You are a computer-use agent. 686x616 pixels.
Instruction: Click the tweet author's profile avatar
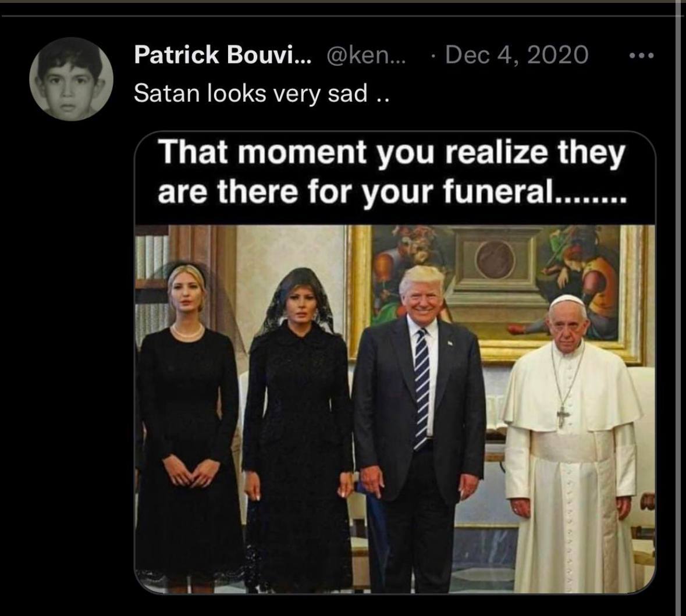click(x=72, y=79)
